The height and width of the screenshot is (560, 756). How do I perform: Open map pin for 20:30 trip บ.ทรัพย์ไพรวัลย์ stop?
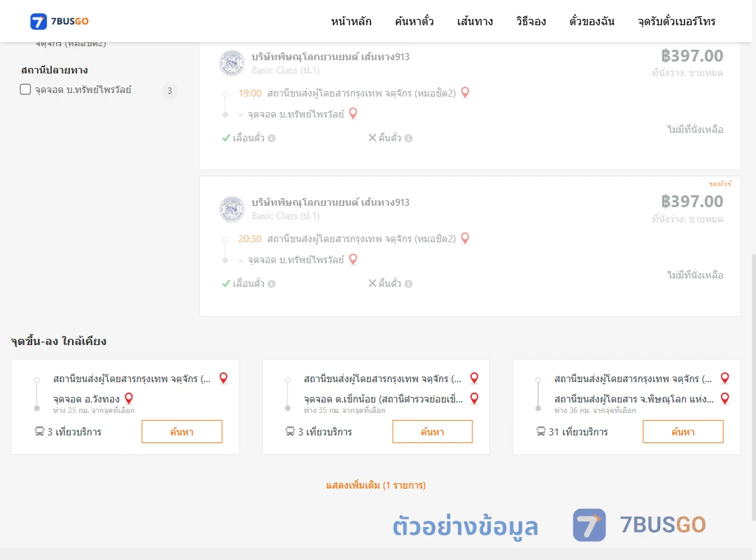pyautogui.click(x=353, y=259)
